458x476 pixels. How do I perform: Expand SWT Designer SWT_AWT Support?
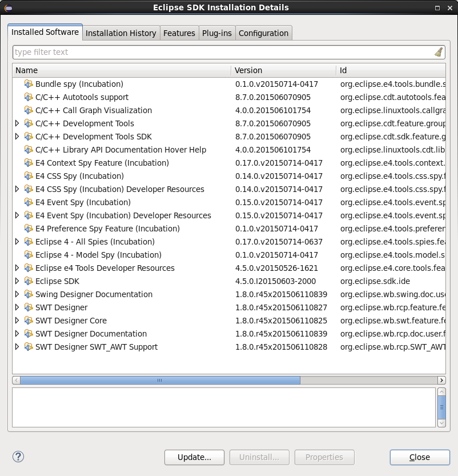coord(17,347)
